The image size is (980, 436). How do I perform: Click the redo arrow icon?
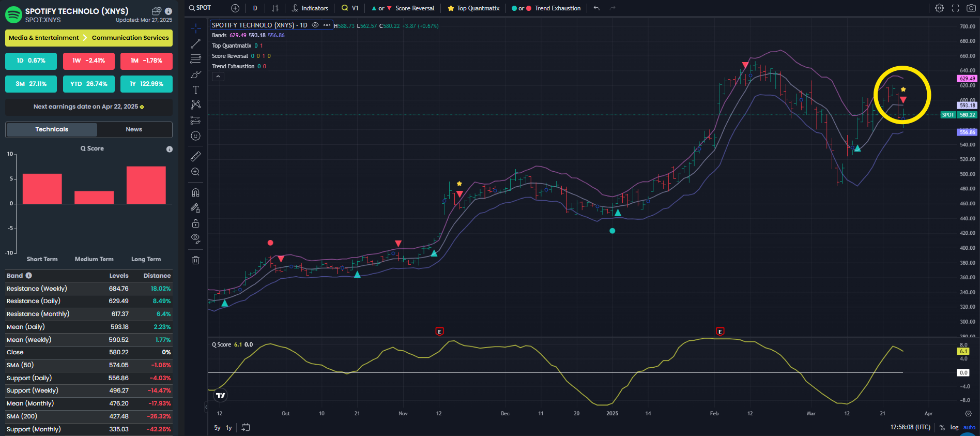point(612,8)
